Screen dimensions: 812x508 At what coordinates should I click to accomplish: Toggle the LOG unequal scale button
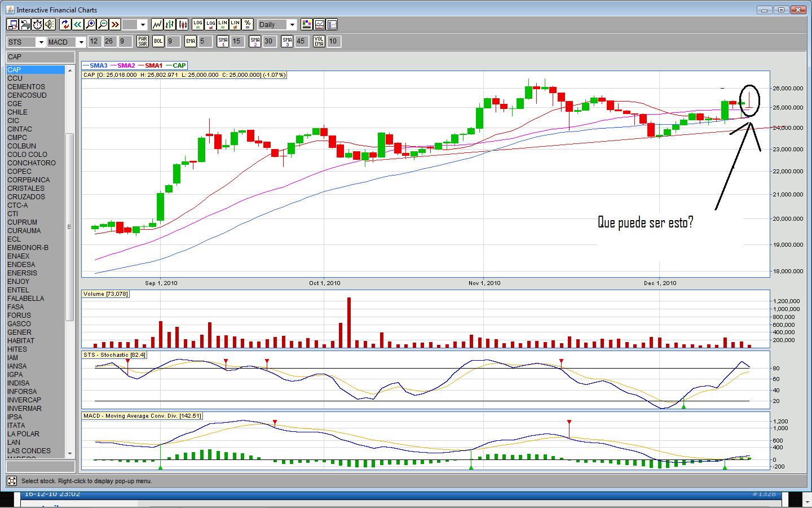[210, 24]
